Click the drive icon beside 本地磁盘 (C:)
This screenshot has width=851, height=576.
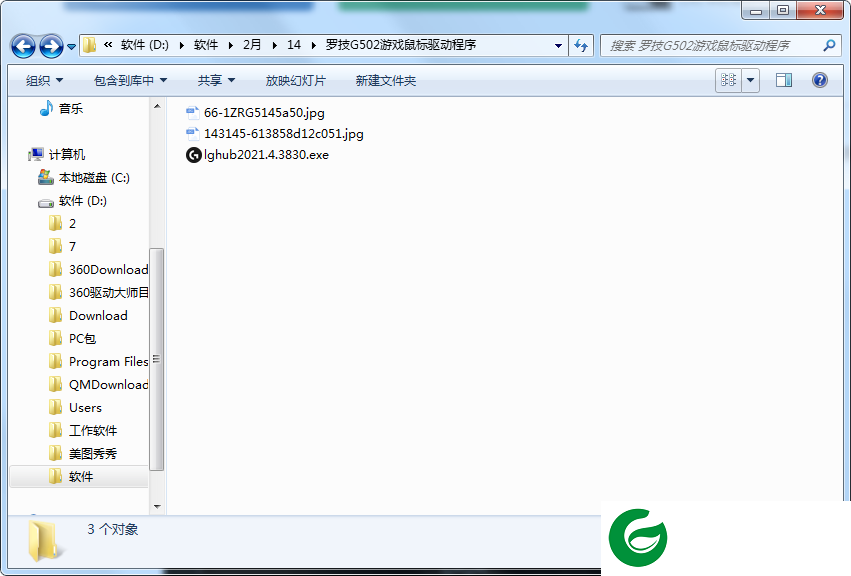(46, 178)
